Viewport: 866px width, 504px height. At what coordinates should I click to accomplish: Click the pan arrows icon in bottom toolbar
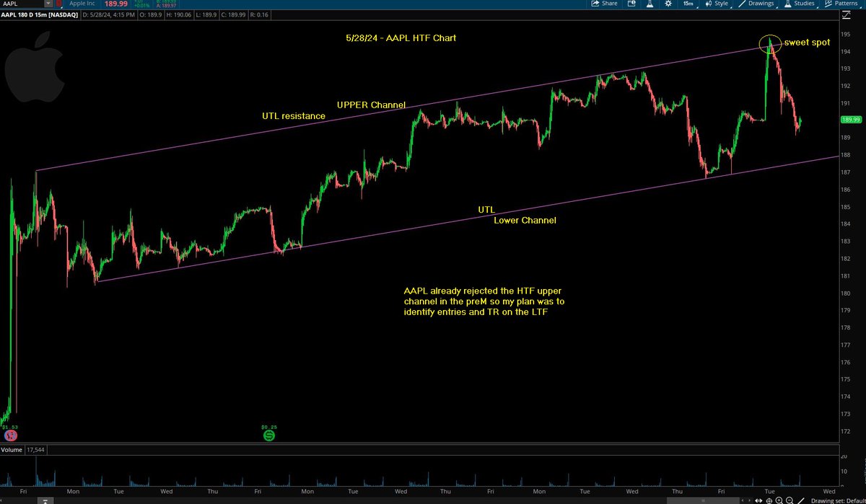tap(758, 500)
